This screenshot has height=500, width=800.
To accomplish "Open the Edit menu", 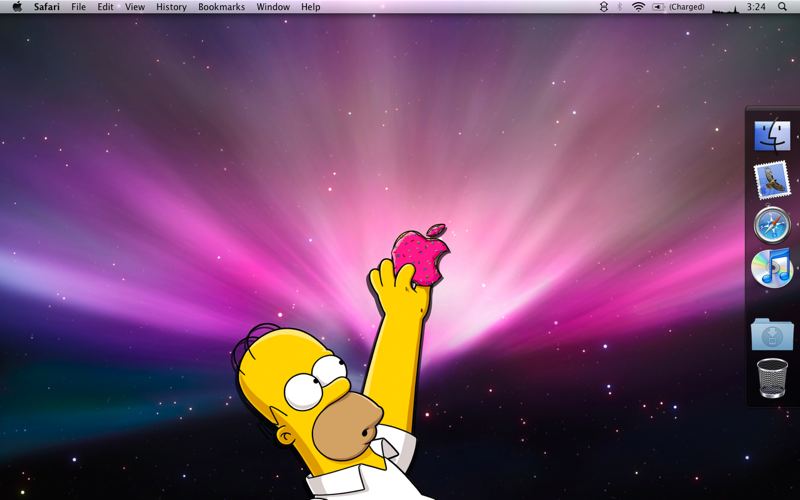I will point(106,7).
